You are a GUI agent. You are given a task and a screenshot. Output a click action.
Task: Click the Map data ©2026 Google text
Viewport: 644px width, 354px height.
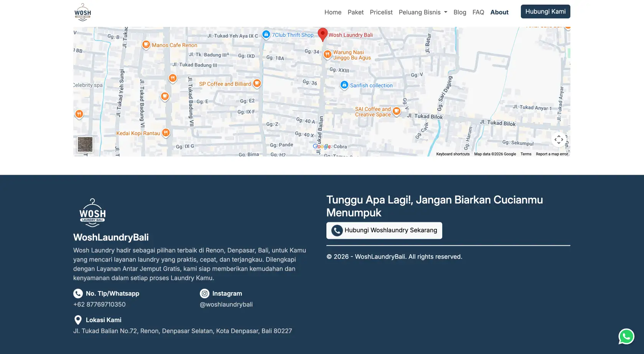pyautogui.click(x=495, y=154)
